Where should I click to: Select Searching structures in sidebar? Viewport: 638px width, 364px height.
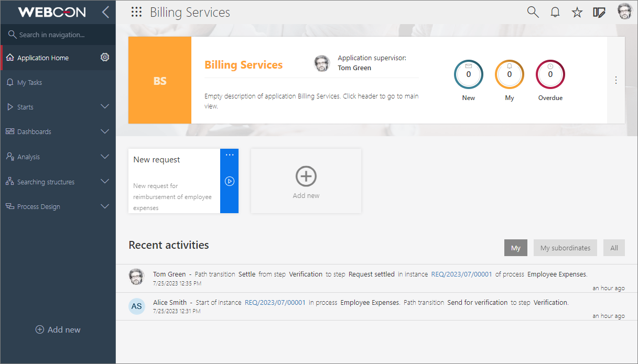pyautogui.click(x=46, y=182)
